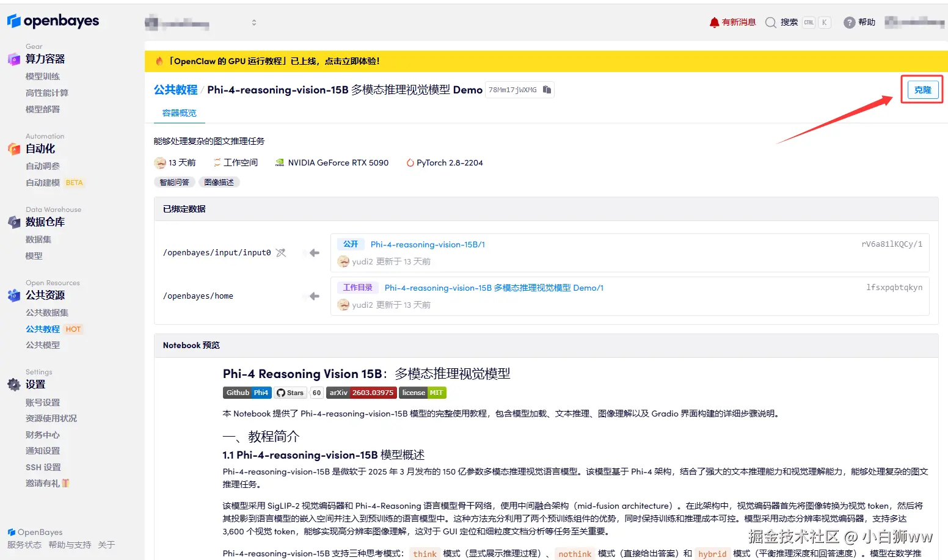Click the Gear 算力容器 section icon

pos(14,59)
